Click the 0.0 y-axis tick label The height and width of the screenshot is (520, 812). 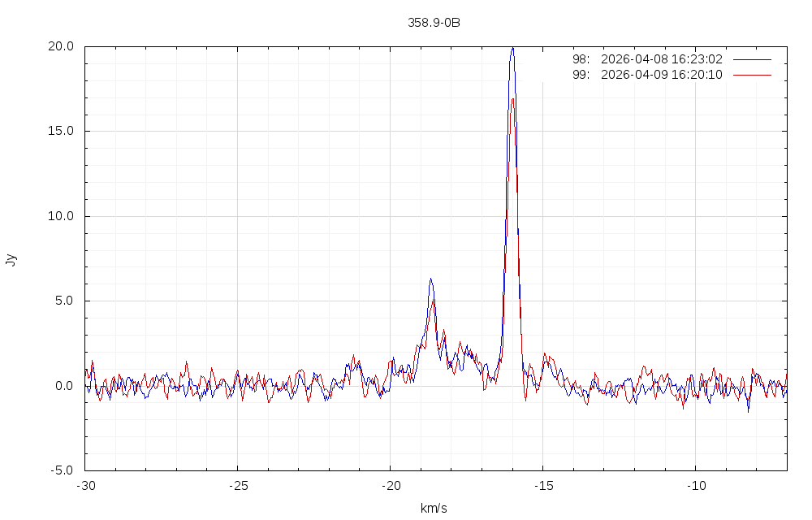64,386
